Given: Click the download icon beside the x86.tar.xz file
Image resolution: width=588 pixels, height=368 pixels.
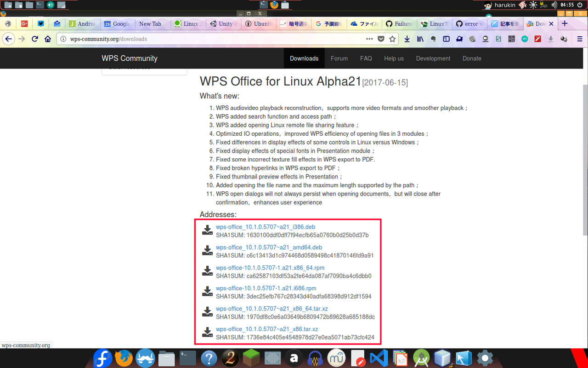Looking at the screenshot, I should pos(208,333).
